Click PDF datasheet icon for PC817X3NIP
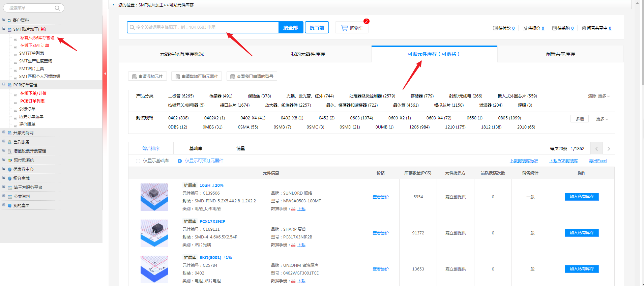 [293, 245]
